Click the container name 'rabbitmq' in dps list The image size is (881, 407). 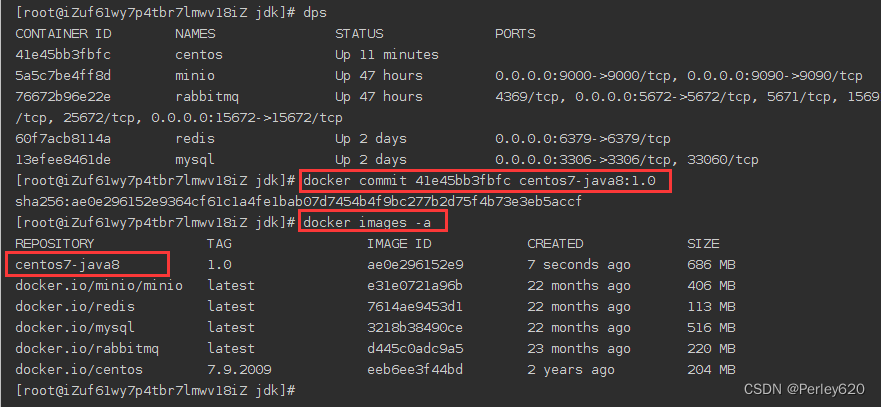coord(207,97)
